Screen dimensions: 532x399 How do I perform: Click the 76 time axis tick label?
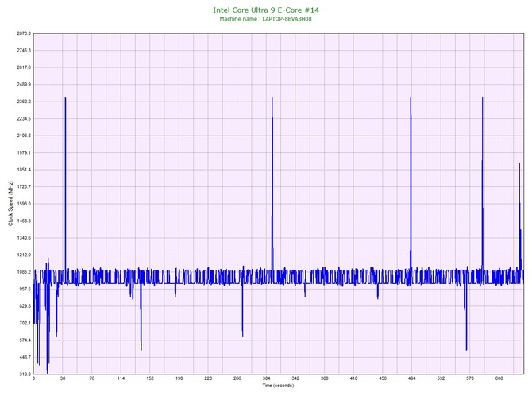click(92, 378)
